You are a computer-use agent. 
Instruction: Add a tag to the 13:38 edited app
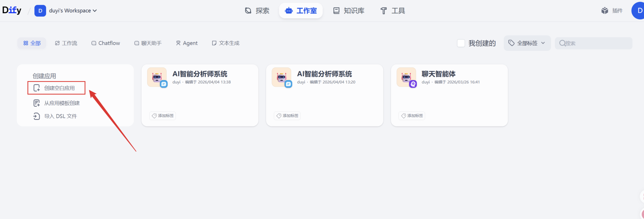[x=163, y=116]
